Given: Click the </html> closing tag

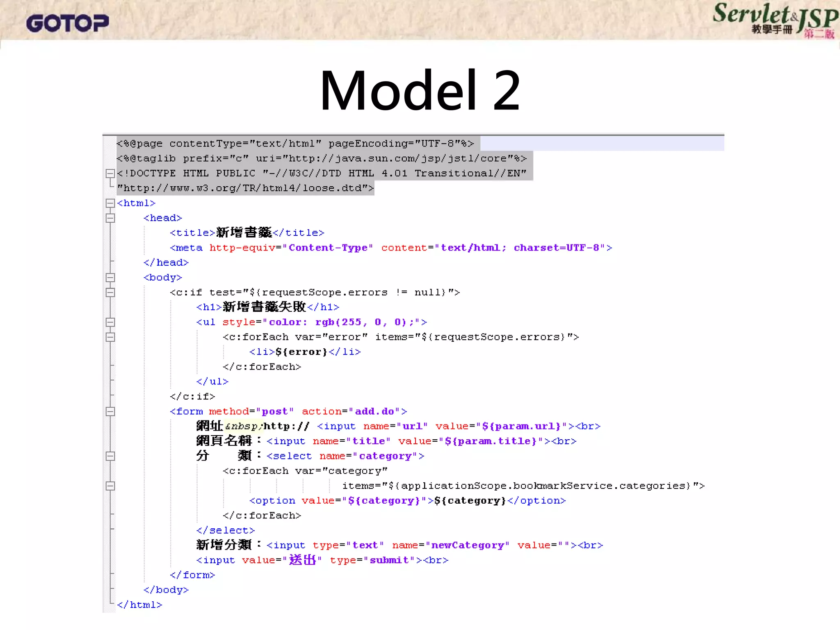Looking at the screenshot, I should coord(139,605).
